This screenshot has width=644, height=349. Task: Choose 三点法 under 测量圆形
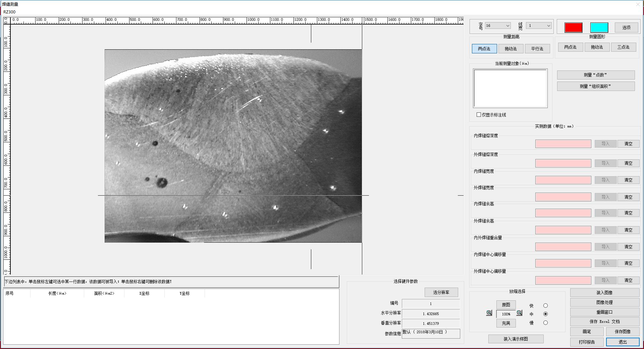(x=623, y=47)
